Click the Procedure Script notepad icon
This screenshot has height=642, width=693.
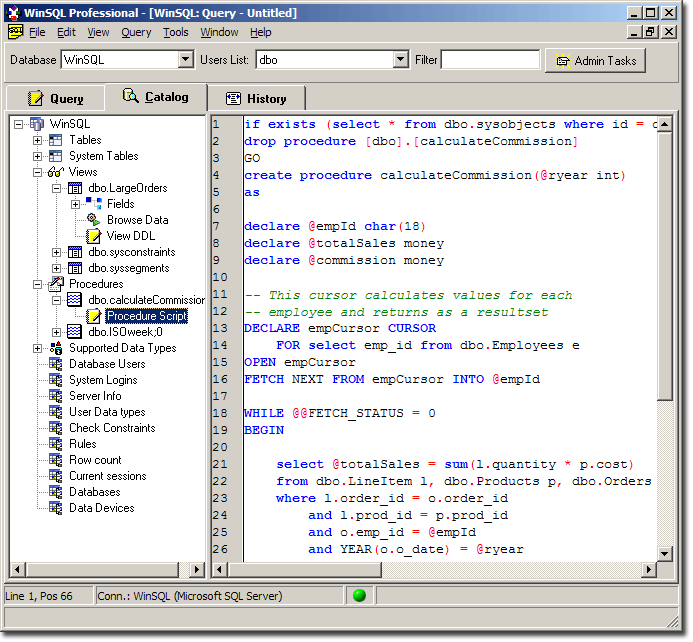point(93,316)
